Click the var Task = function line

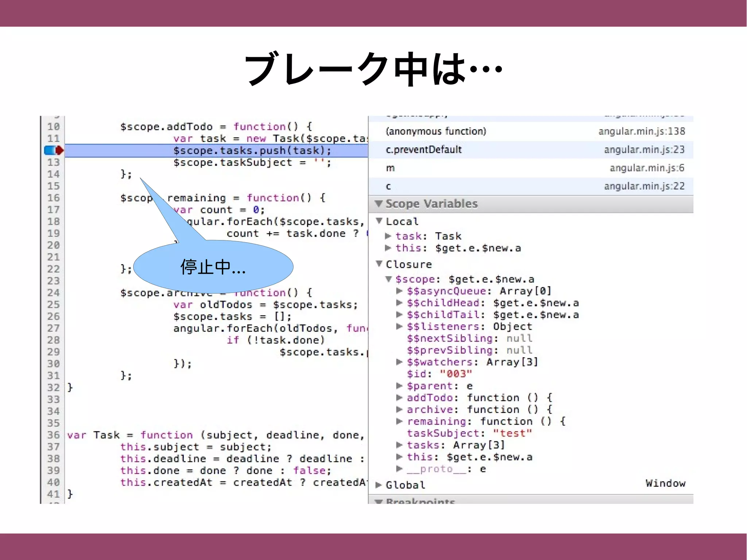[216, 435]
